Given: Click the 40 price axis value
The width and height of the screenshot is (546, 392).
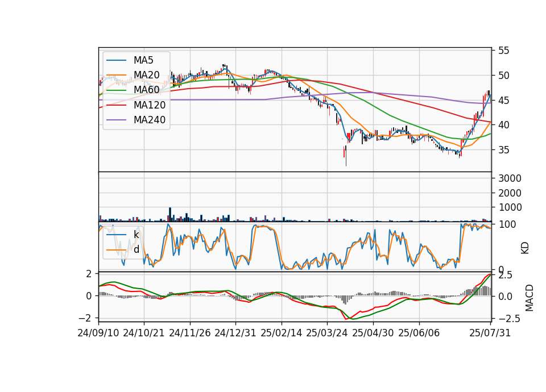Looking at the screenshot, I should click(503, 125).
